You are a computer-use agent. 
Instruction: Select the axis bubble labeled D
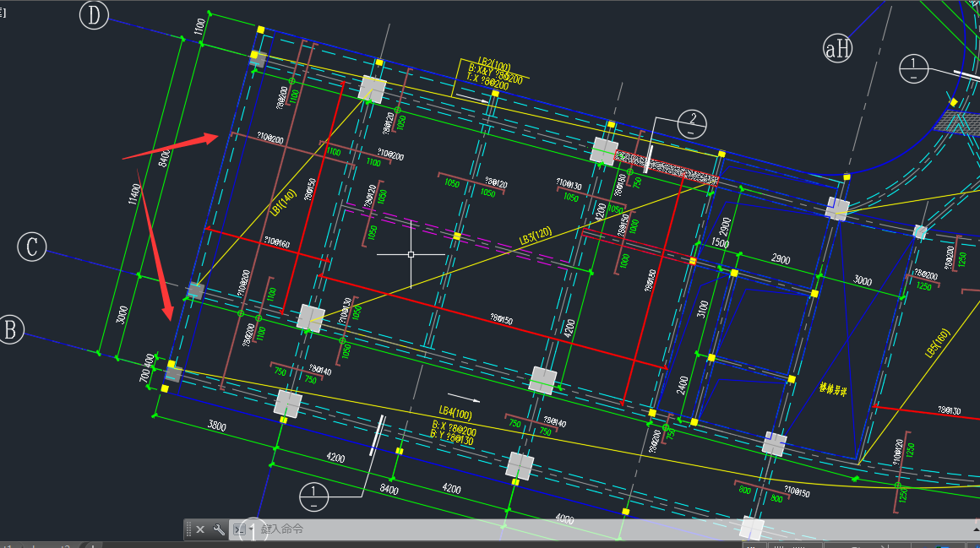tap(94, 15)
